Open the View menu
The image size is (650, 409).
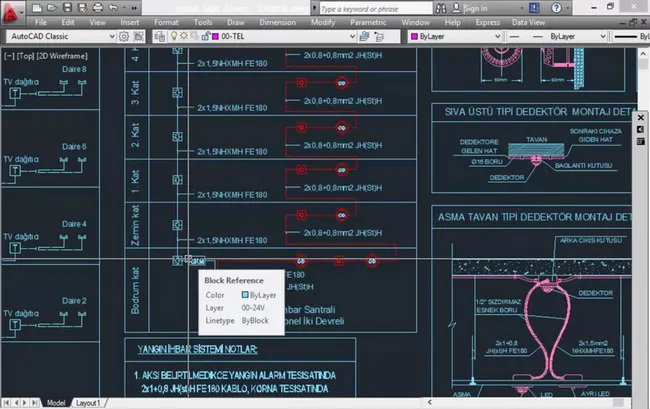tap(97, 22)
